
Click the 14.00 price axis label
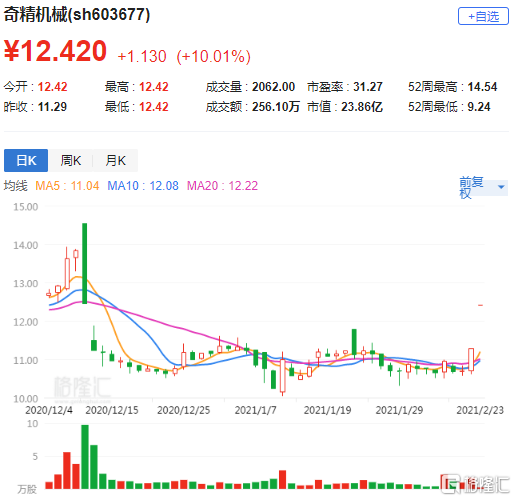26,245
